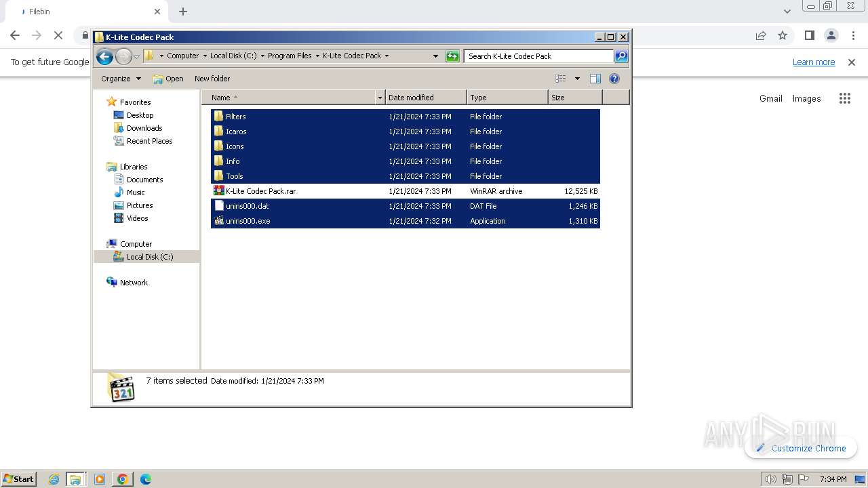This screenshot has height=488, width=868.
Task: Launch Internet Explorer from taskbar
Action: pyautogui.click(x=54, y=479)
